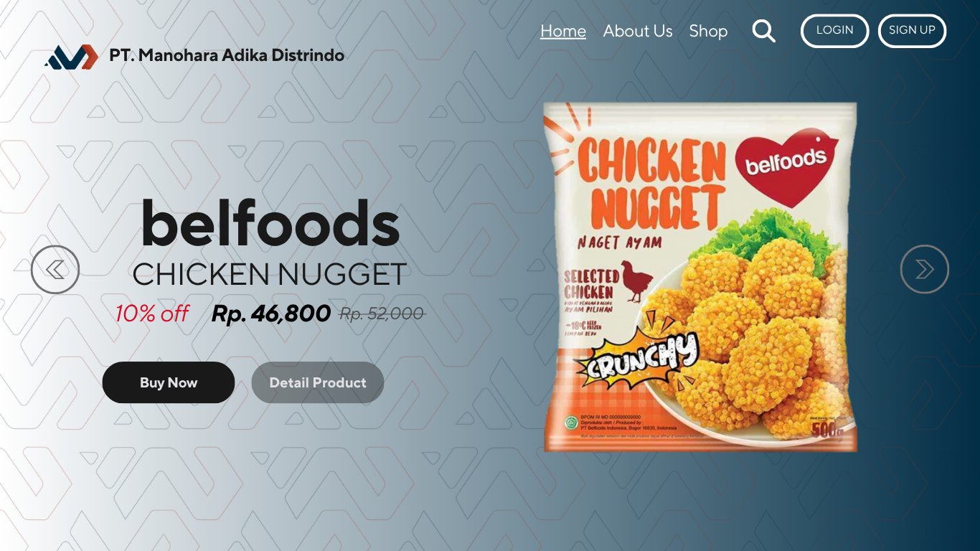Click the PT. Manohara Adika Distrindo name
This screenshot has width=980, height=551.
click(x=227, y=55)
